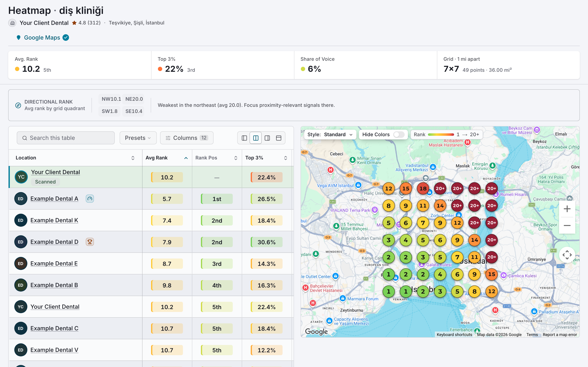Open the Example Dental K link
The height and width of the screenshot is (367, 588).
(x=54, y=220)
